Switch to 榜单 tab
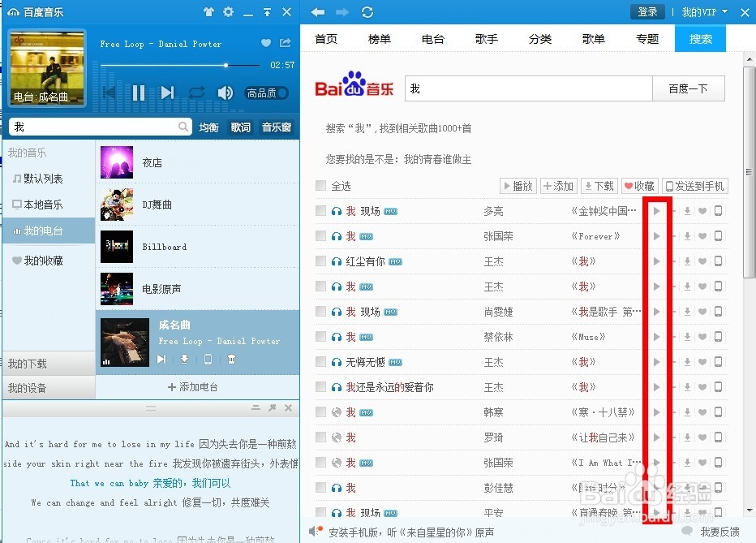This screenshot has height=543, width=756. pyautogui.click(x=380, y=39)
